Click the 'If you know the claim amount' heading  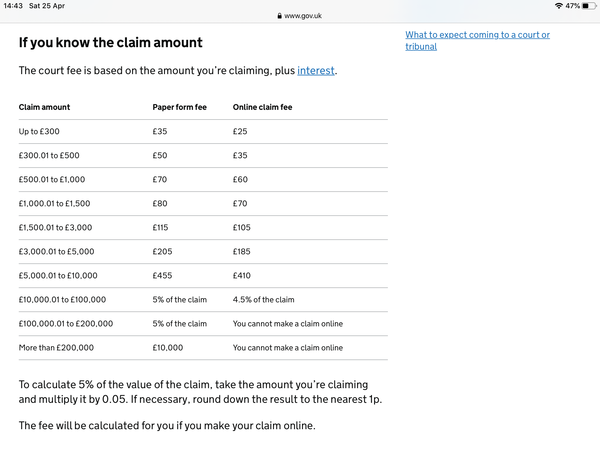[x=111, y=42]
